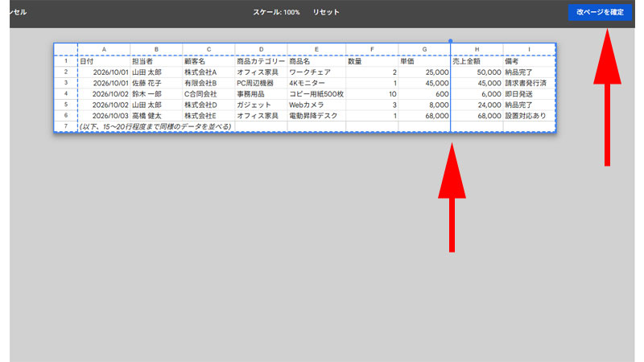Click リセット in the top bar
644x362 pixels.
tap(326, 12)
